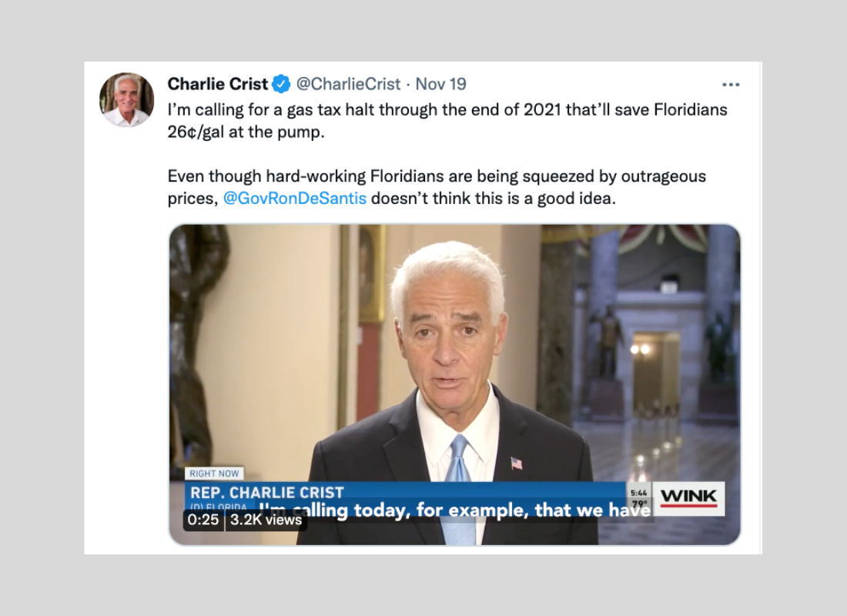
Task: Click the 5:44 time and temperature box
Action: click(639, 498)
